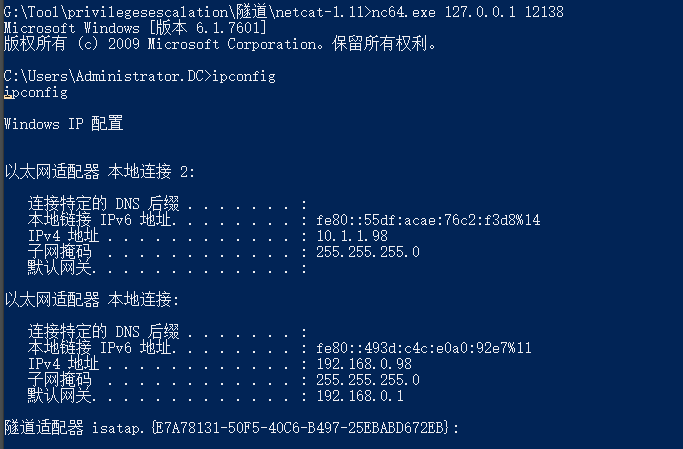Image resolution: width=683 pixels, height=449 pixels.
Task: Click the Windows IP 配置 heading
Action: [x=63, y=124]
